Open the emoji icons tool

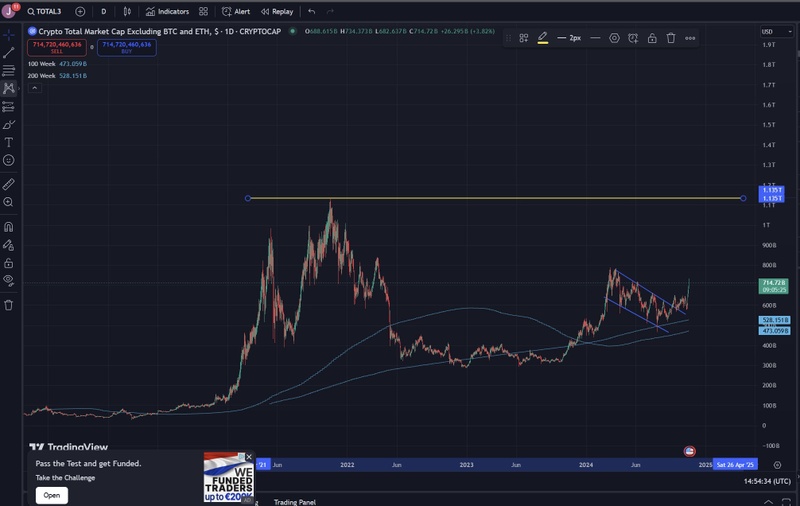point(9,160)
